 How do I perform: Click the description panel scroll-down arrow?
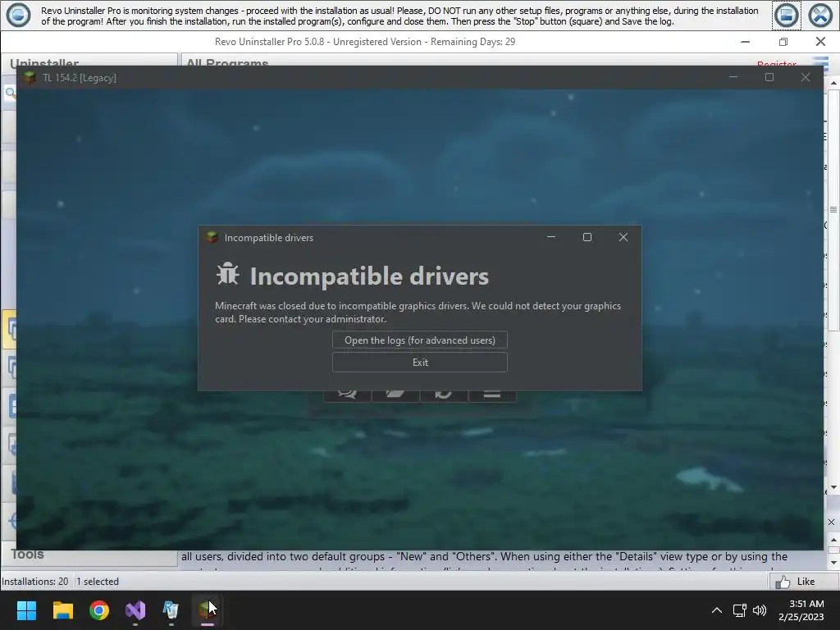point(833,563)
